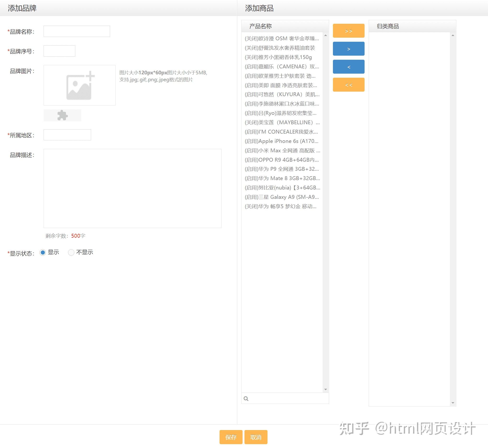This screenshot has height=448, width=488.
Task: Click the puzzle-piece plugin upload icon
Action: (63, 115)
